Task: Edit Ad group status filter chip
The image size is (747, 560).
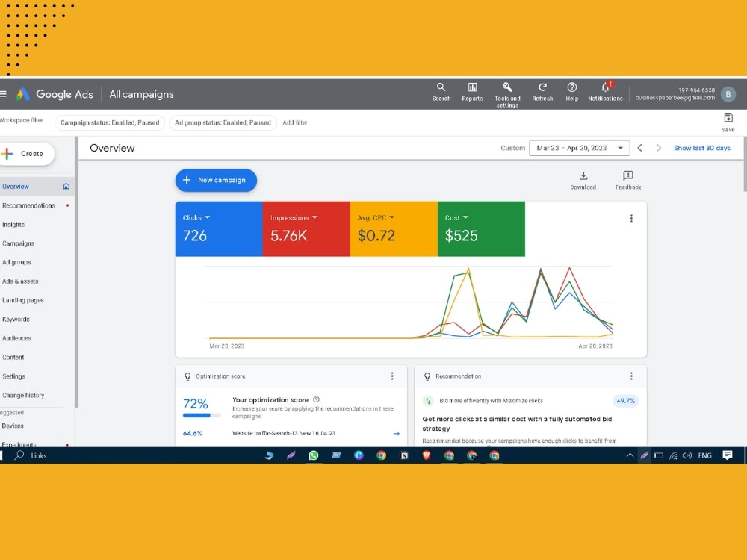Action: click(223, 123)
